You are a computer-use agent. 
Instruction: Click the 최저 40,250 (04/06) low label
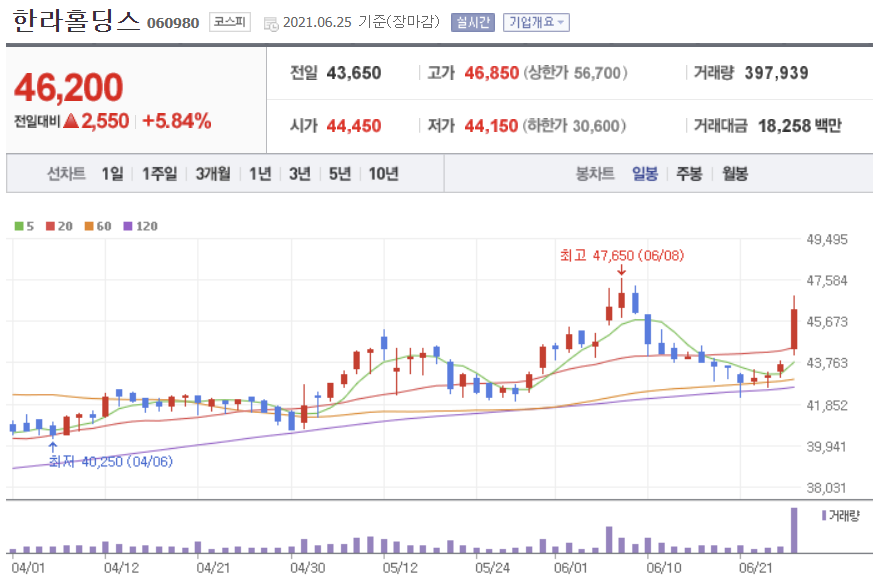tap(111, 461)
